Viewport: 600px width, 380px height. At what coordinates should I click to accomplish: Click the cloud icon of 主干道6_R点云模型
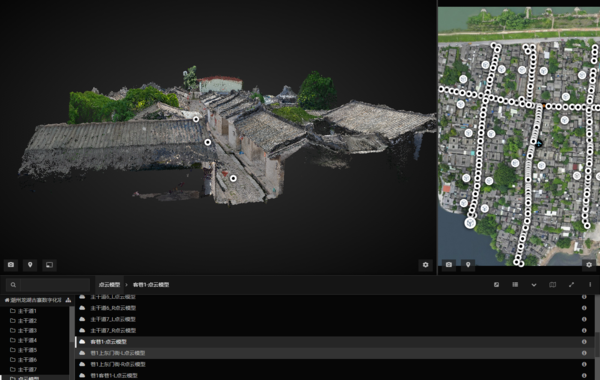tap(82, 308)
